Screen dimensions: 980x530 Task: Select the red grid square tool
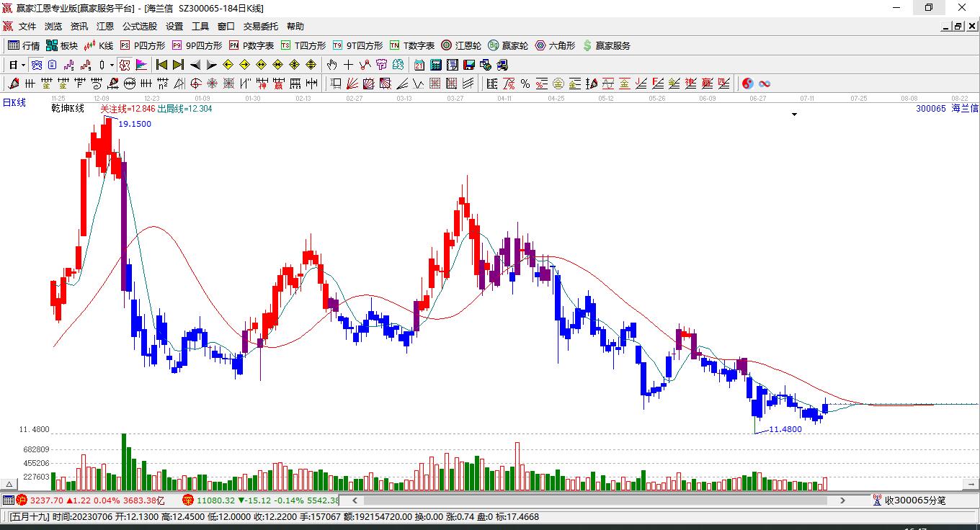pyautogui.click(x=435, y=84)
